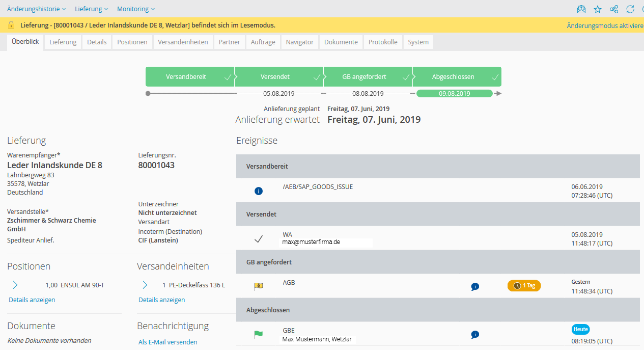Open the contact/feedback envelope icon
Image resolution: width=644 pixels, height=350 pixels.
581,9
